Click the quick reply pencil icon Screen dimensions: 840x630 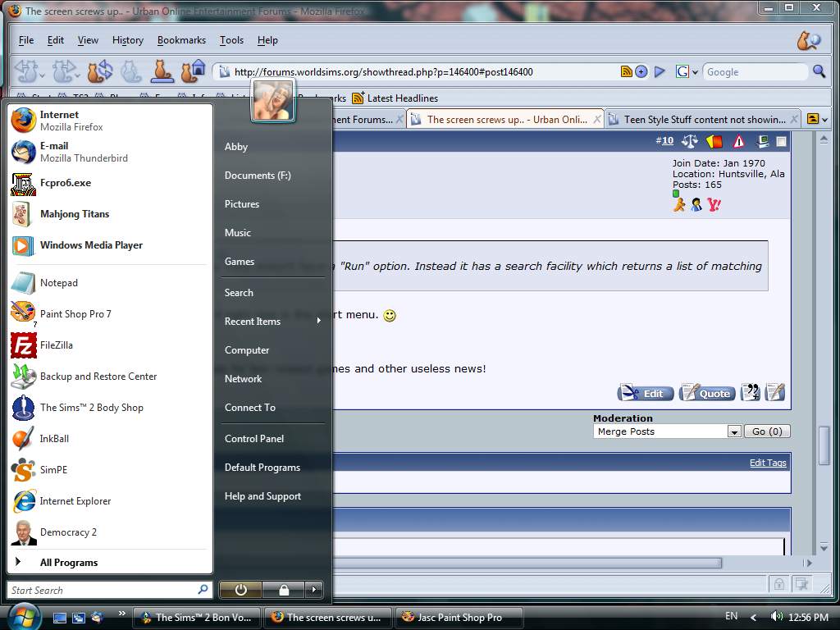tap(775, 393)
